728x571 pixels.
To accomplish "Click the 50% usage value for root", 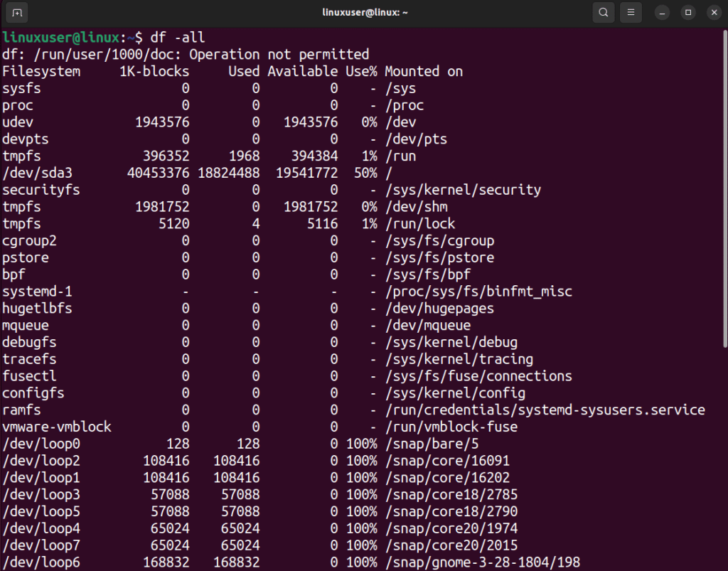I will point(364,173).
